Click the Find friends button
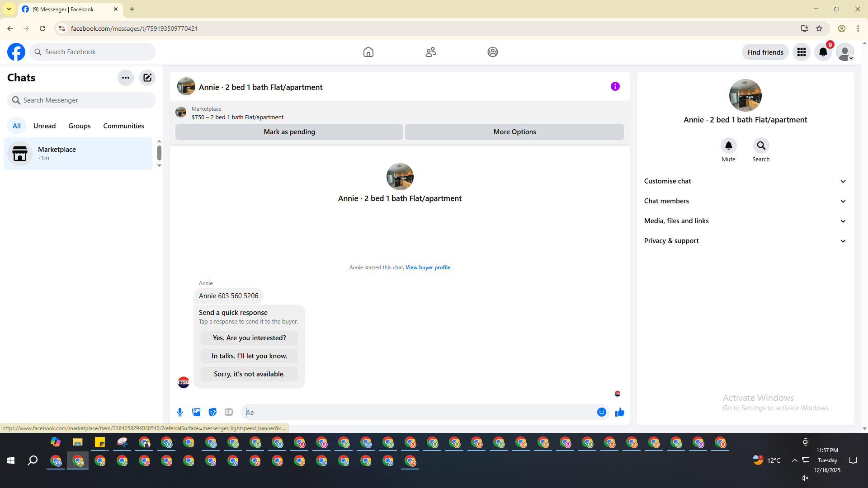Image resolution: width=868 pixels, height=488 pixels. click(x=765, y=52)
